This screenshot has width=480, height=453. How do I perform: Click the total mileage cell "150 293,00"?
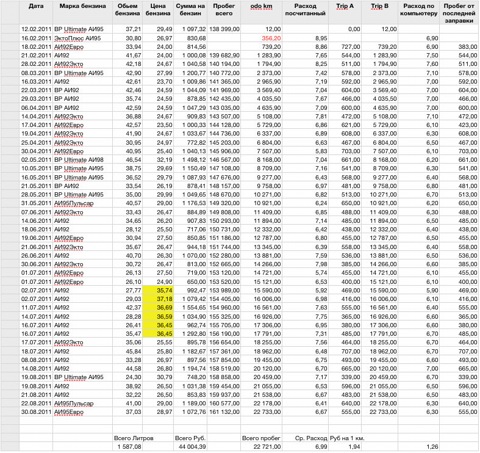coord(224,221)
